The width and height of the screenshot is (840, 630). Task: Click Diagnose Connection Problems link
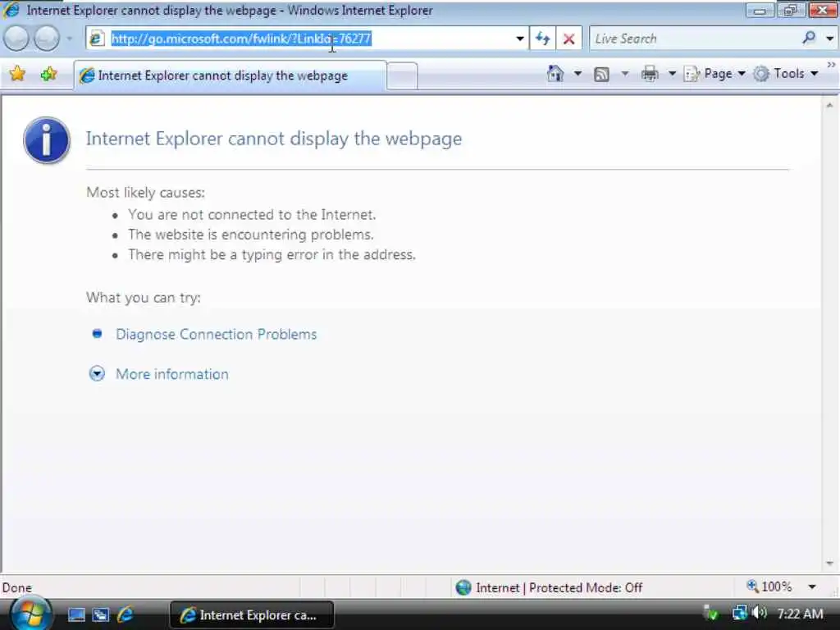coord(216,335)
